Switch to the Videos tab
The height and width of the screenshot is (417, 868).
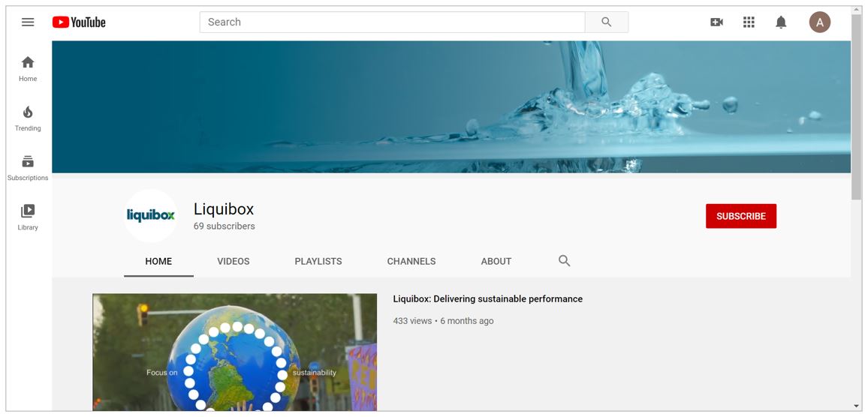tap(233, 262)
